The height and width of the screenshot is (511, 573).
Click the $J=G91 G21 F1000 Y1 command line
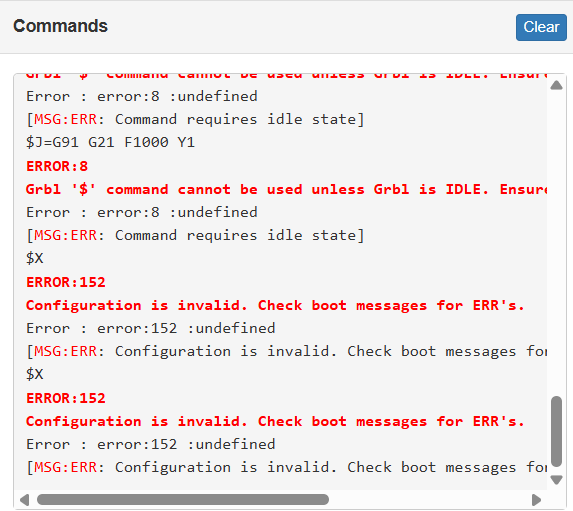pos(110,142)
